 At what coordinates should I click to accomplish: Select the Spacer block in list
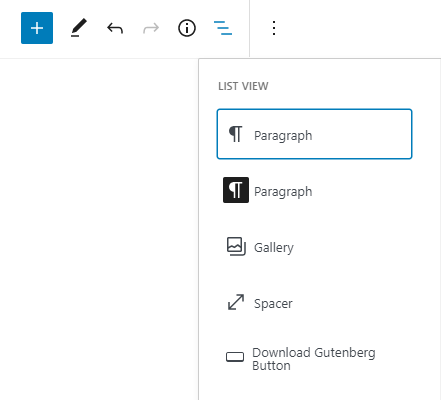pyautogui.click(x=314, y=303)
